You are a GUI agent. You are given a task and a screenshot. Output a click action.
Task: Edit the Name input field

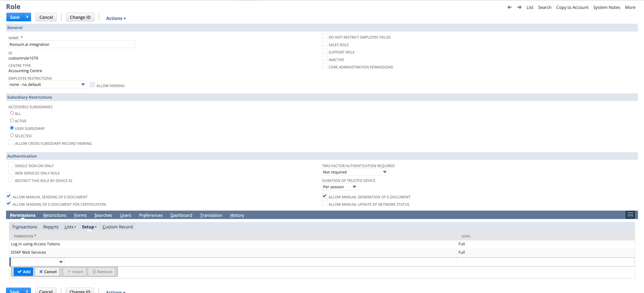[x=72, y=44]
